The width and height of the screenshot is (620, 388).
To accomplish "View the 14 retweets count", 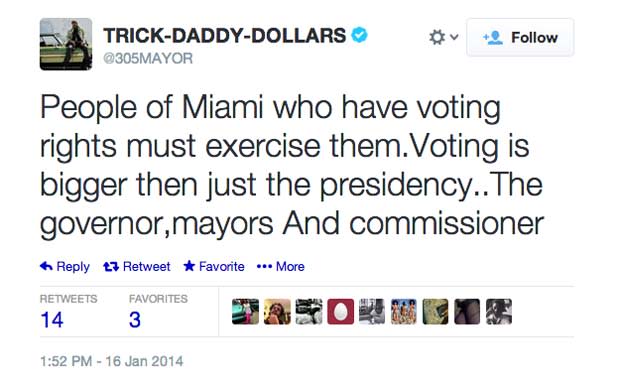I will pyautogui.click(x=52, y=320).
